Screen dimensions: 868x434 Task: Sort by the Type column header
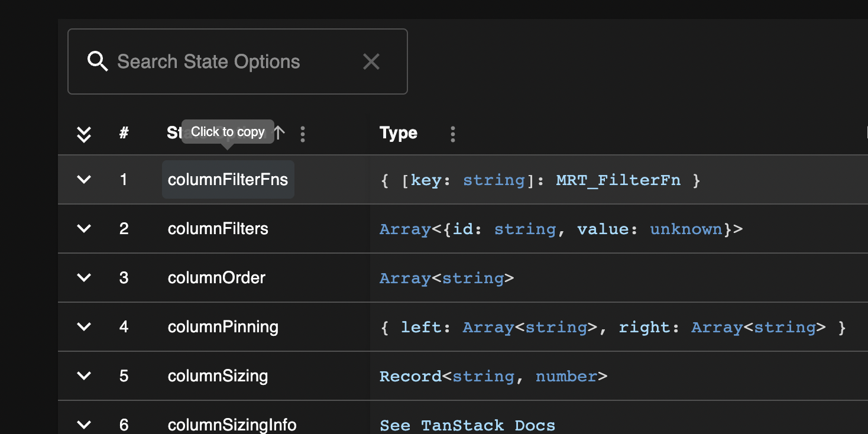[x=399, y=133]
